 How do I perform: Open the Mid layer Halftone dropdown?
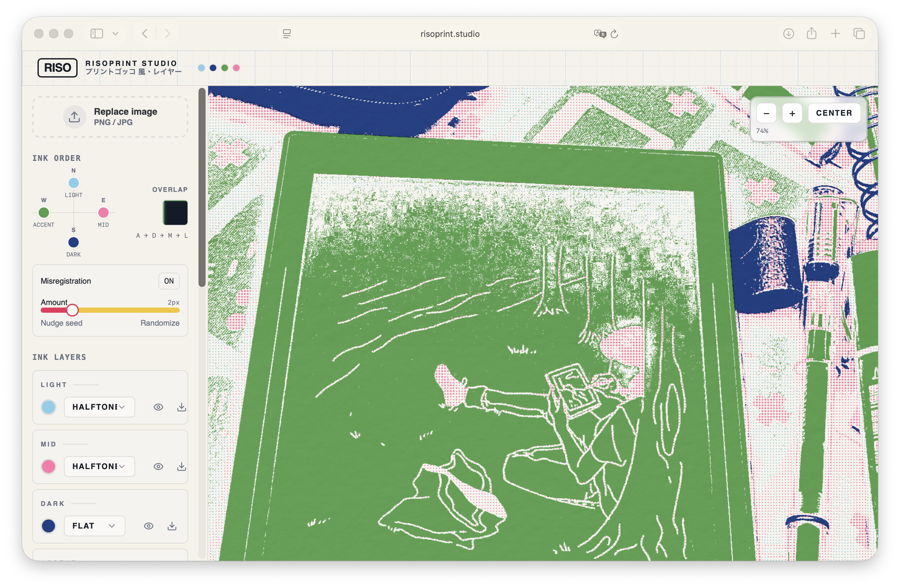pos(100,466)
